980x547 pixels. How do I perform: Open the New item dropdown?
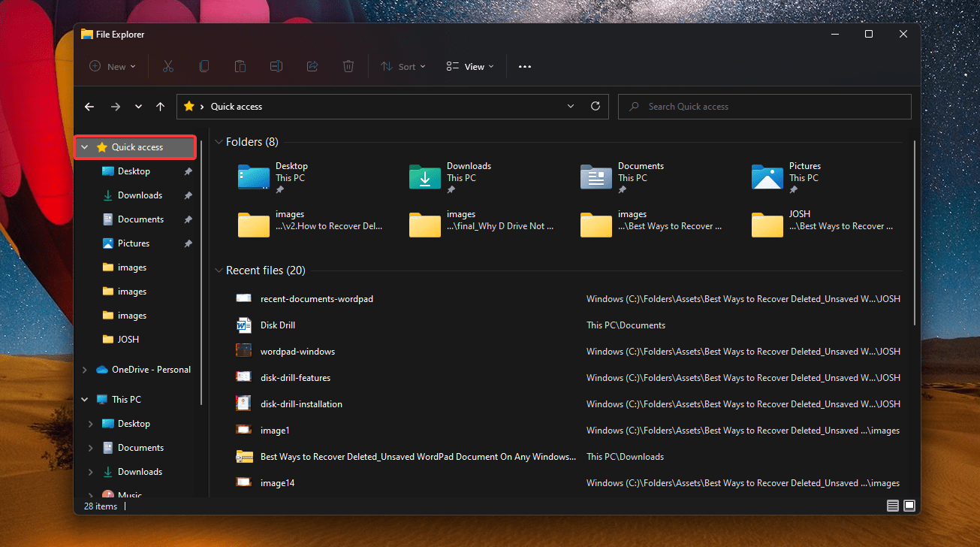[x=113, y=66]
